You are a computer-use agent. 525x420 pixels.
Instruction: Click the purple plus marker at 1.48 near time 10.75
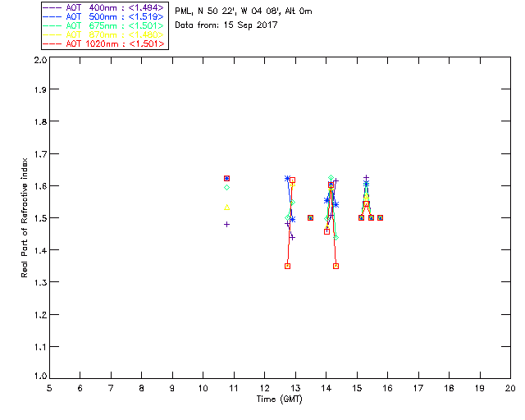[226, 225]
